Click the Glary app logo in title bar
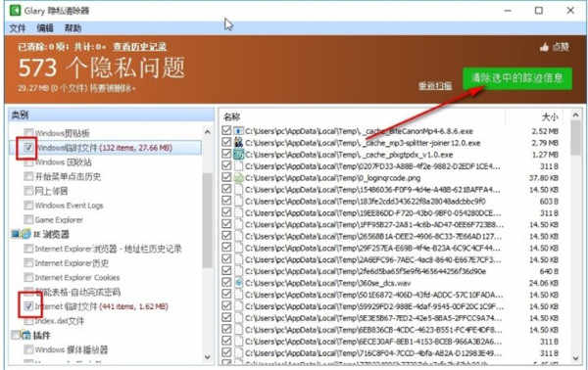Screen dimensions: 588x370 point(15,10)
